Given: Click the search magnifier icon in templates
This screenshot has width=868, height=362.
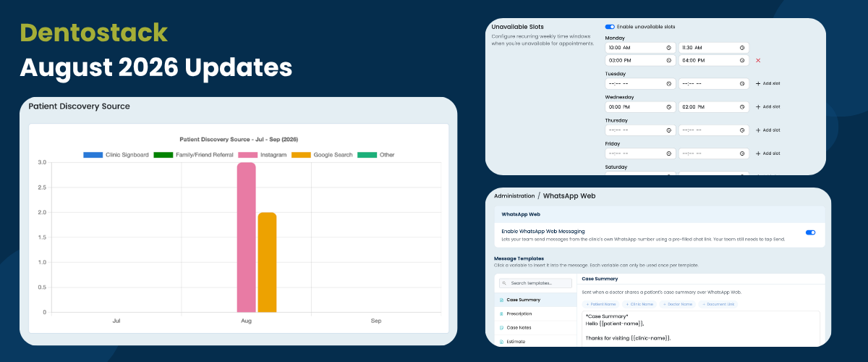Looking at the screenshot, I should (504, 283).
